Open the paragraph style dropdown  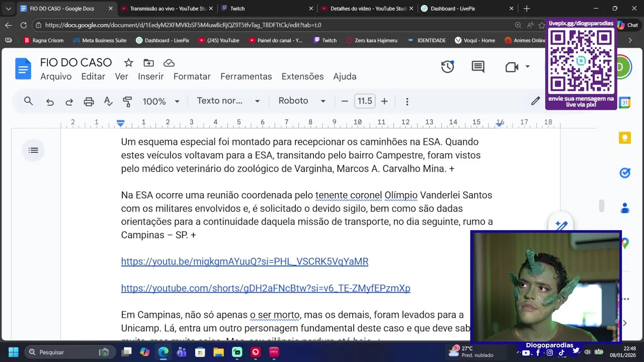point(228,101)
